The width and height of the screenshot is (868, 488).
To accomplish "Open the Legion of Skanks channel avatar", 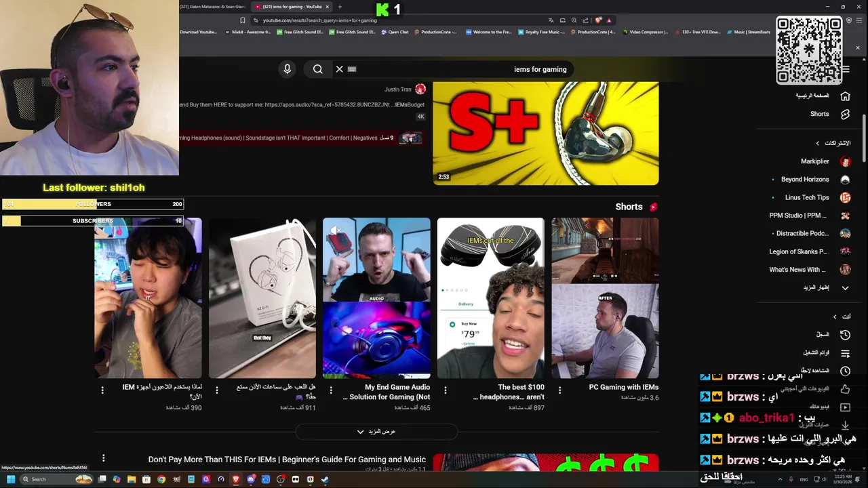I will coord(845,251).
